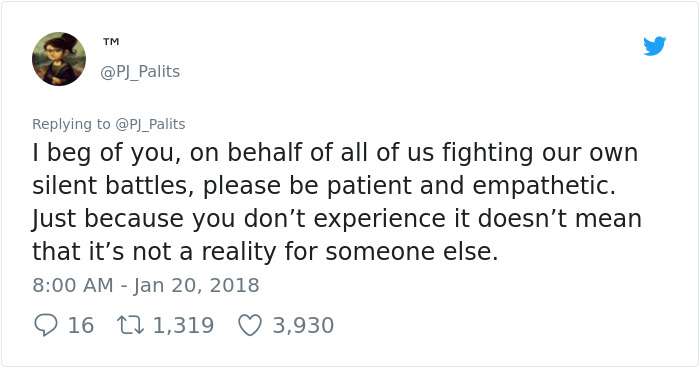The width and height of the screenshot is (700, 368).
Task: Click the final line ending "someone else."
Action: tap(265, 252)
